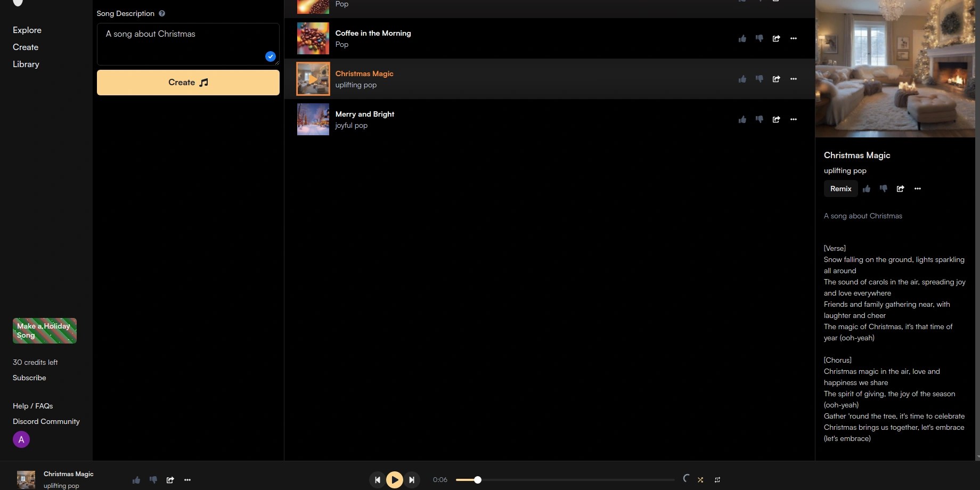
Task: Go to the Explore page
Action: coord(27,30)
